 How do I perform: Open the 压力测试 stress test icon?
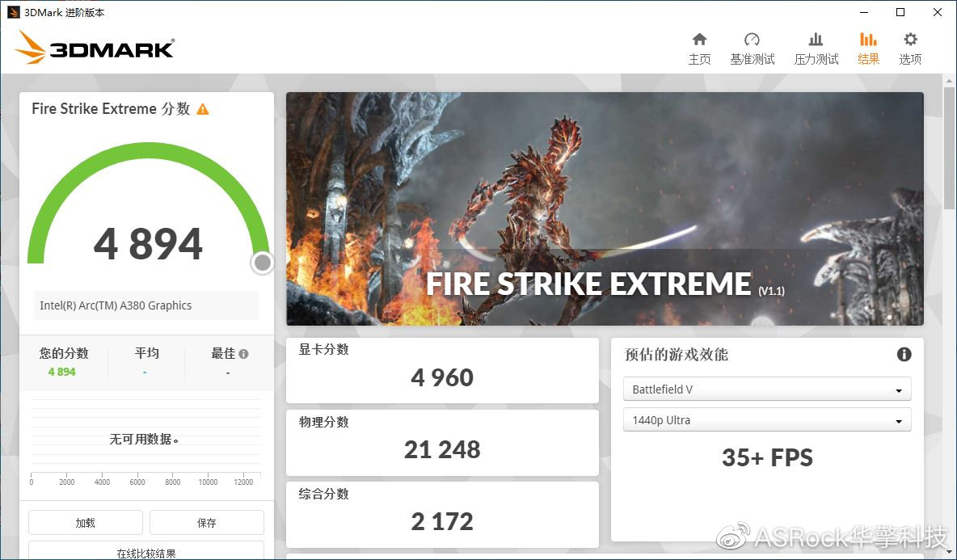pyautogui.click(x=816, y=40)
